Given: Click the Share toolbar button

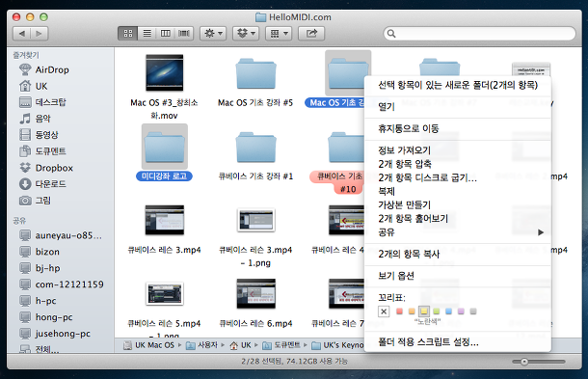Looking at the screenshot, I should coord(311,34).
